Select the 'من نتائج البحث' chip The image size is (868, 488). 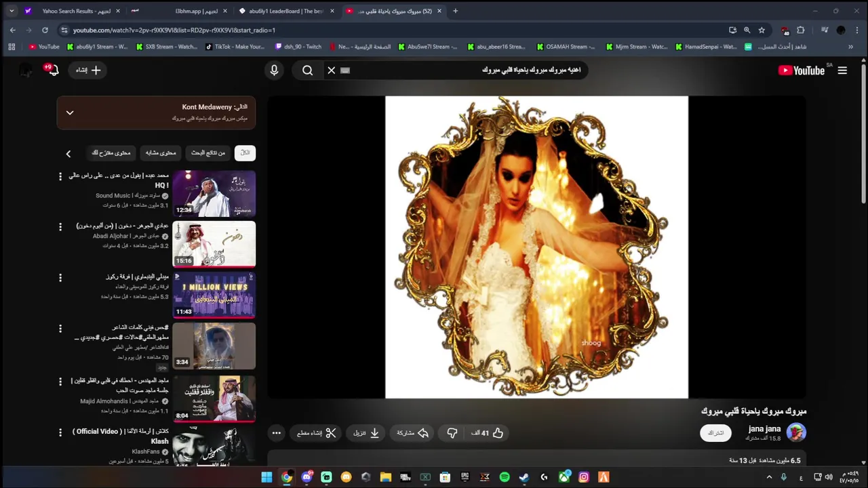tap(208, 153)
